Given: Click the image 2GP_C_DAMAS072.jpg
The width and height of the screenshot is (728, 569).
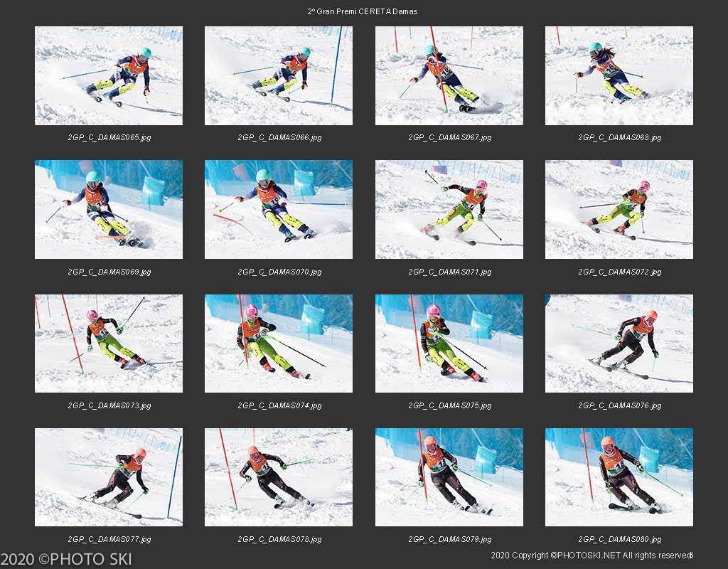Looking at the screenshot, I should click(619, 210).
